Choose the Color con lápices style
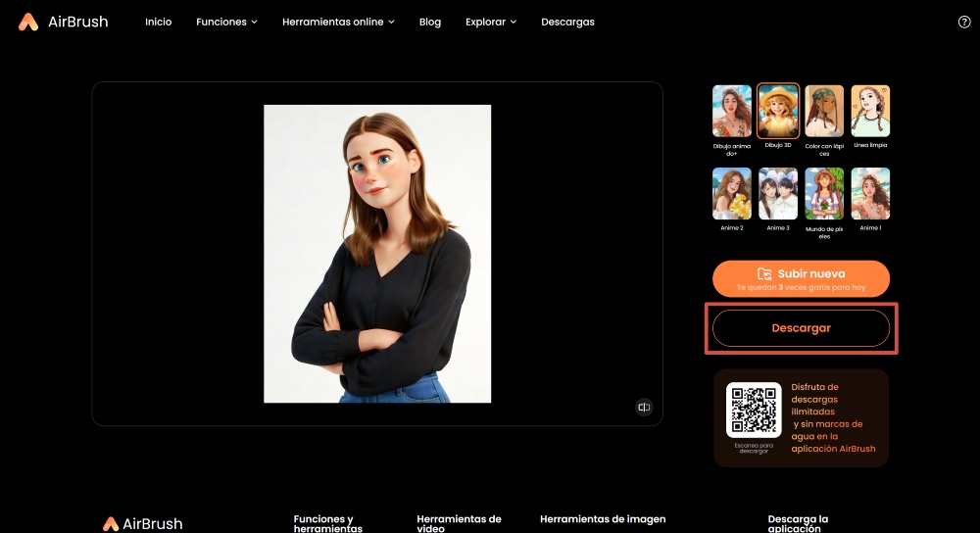980x533 pixels. [824, 112]
